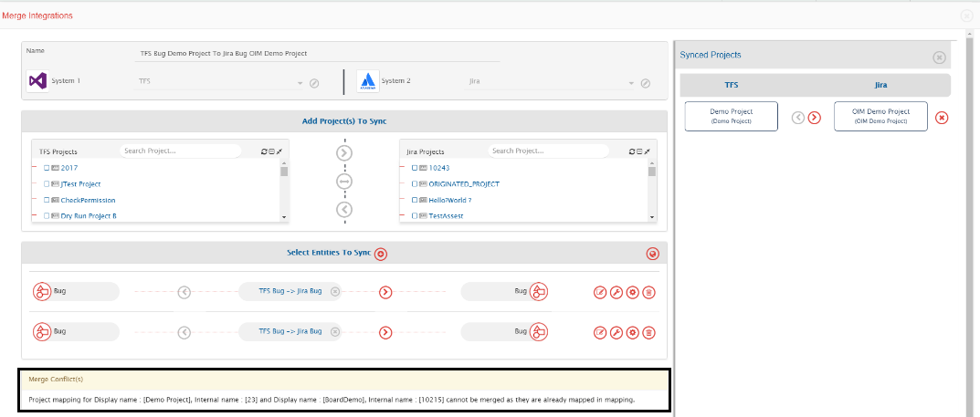Remove the Demo Project synced mapping

(x=943, y=117)
